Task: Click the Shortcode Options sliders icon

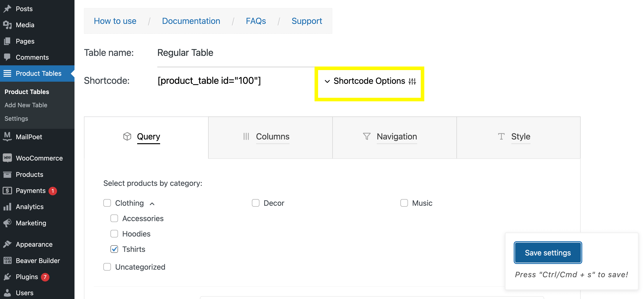Action: click(412, 81)
